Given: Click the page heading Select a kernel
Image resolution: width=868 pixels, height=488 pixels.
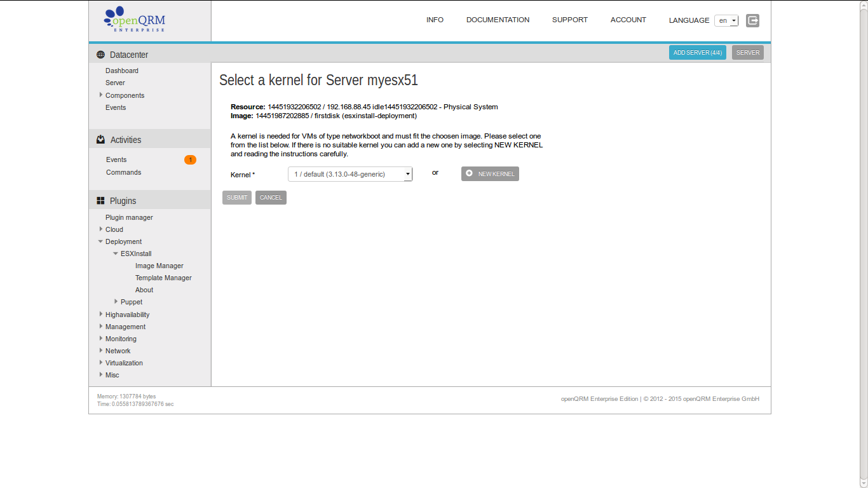Looking at the screenshot, I should [x=318, y=80].
